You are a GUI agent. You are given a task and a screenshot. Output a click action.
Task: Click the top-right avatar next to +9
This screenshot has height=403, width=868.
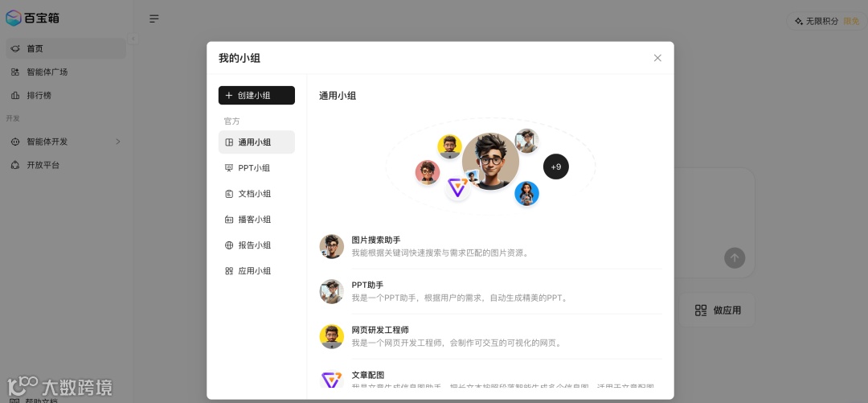point(526,142)
